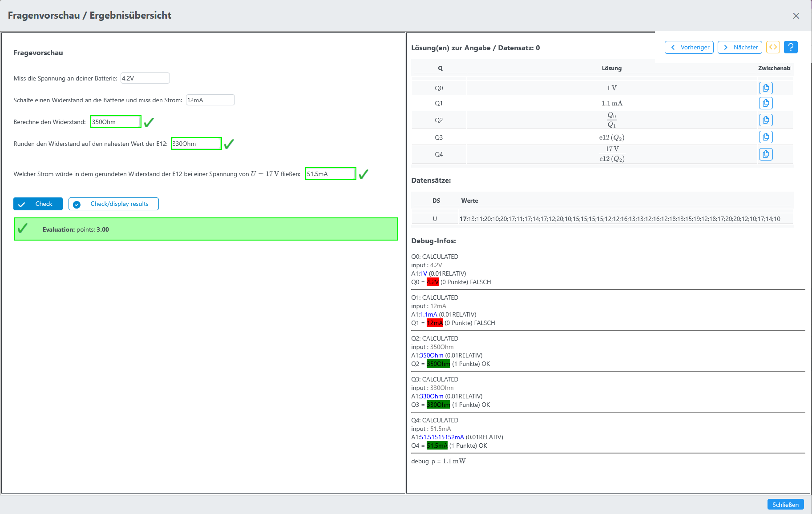Click the copy icon for Q2
812x514 pixels.
coord(765,120)
